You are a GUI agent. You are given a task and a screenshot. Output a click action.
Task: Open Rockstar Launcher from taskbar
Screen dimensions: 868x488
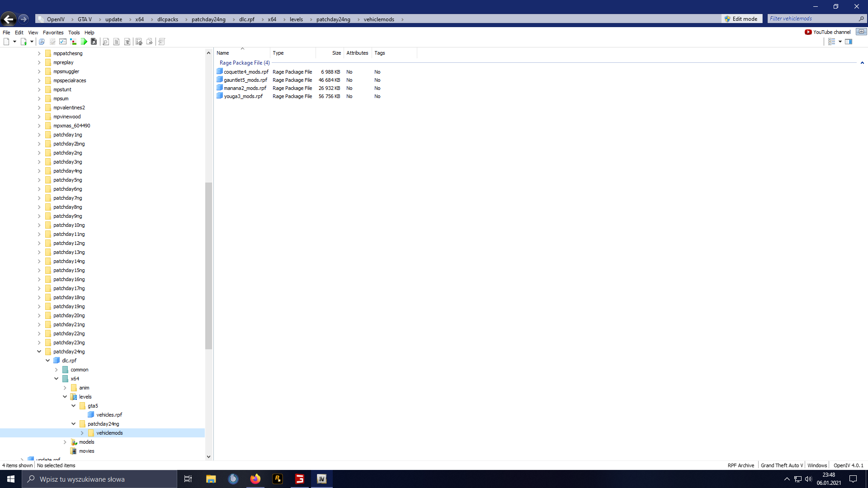point(278,479)
